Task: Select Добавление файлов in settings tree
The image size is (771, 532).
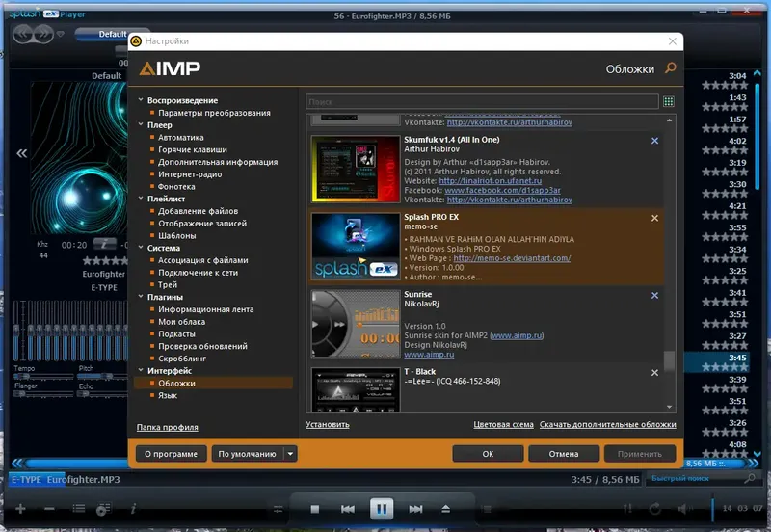Action: coord(199,211)
